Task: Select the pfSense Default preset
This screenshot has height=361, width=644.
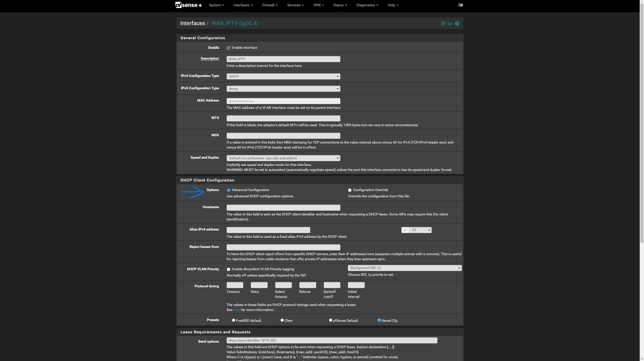Action: tap(331, 320)
